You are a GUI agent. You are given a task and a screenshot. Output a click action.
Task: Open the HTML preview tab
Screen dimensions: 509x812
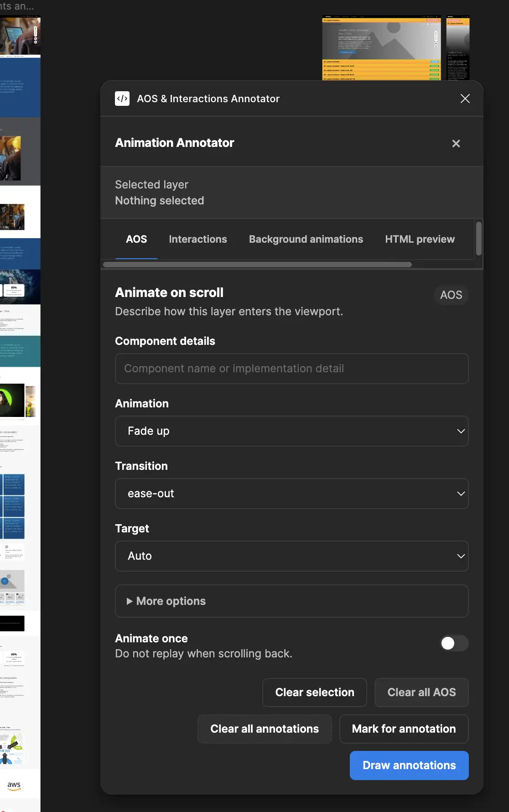(420, 239)
